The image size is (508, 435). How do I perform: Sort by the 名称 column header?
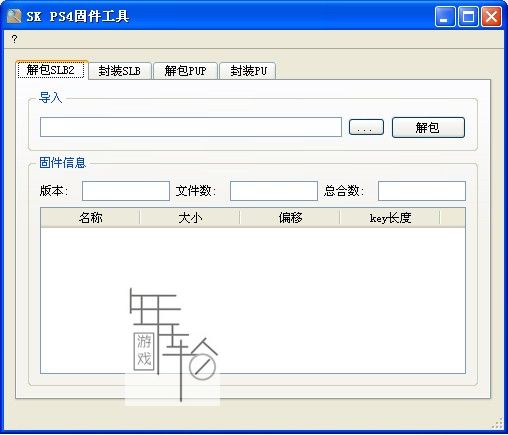click(x=90, y=218)
